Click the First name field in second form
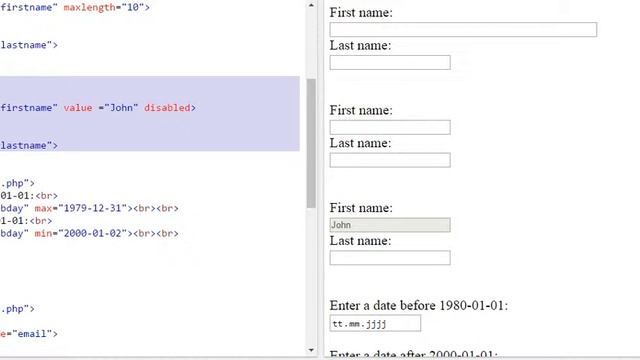Viewport: 640px width, 360px height. coord(390,127)
